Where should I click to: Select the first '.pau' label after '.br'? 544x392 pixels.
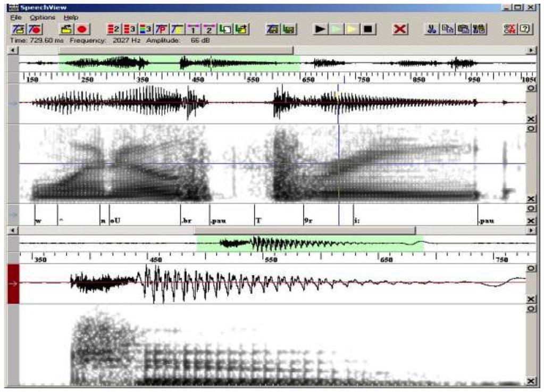click(218, 221)
